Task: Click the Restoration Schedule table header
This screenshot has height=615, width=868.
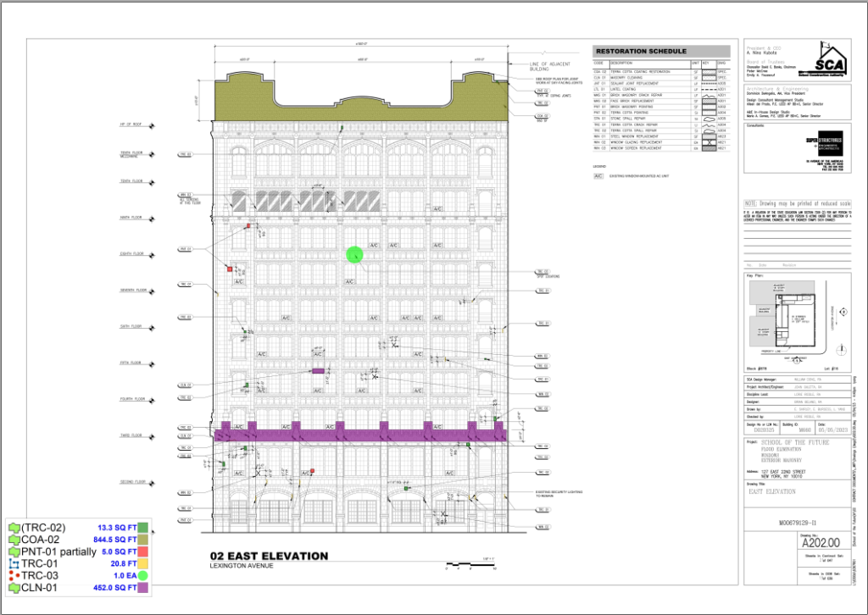Action: 660,51
